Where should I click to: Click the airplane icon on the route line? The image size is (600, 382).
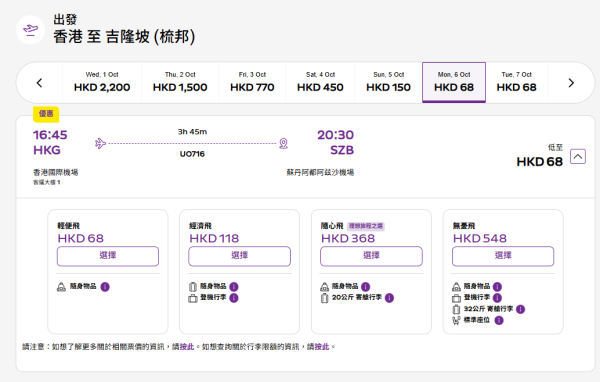[x=100, y=144]
